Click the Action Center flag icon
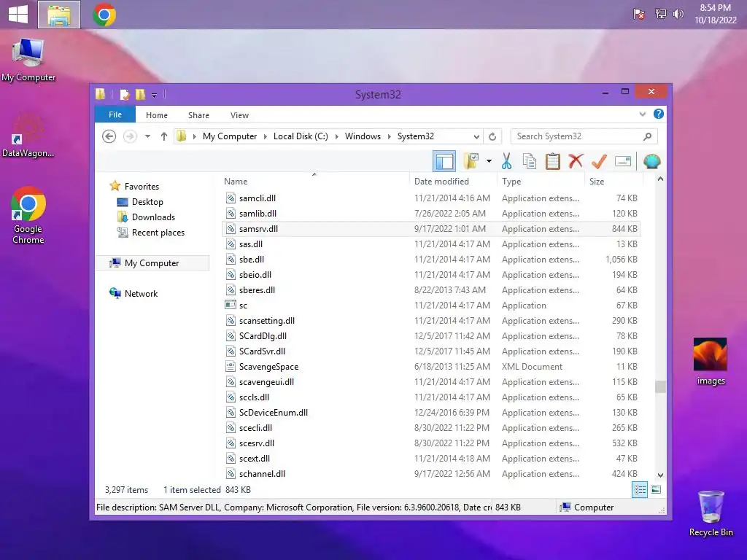Viewport: 747px width, 560px height. coord(639,14)
